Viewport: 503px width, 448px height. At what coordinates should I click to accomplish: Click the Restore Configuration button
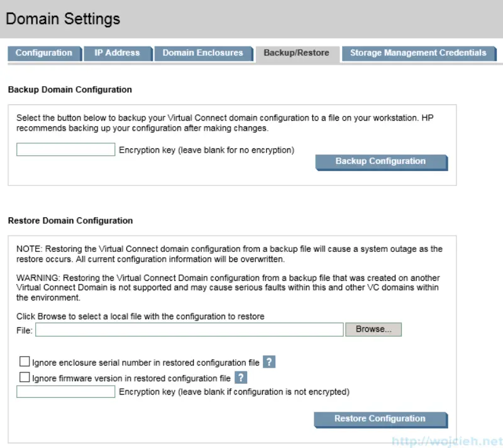point(380,418)
